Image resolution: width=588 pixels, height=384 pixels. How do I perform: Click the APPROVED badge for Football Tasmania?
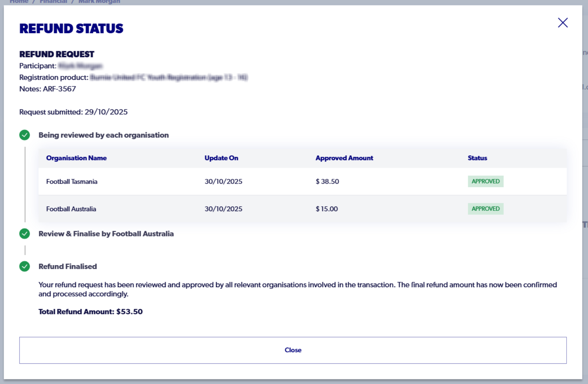pos(486,181)
